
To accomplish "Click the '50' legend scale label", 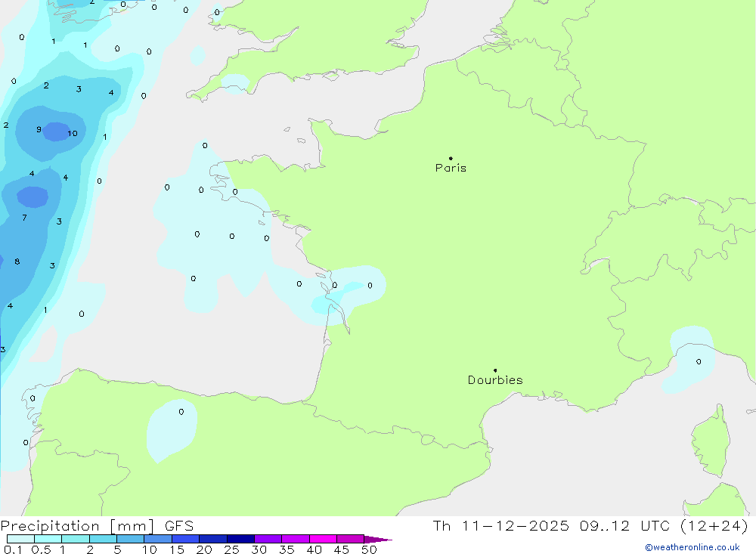I will tap(369, 549).
